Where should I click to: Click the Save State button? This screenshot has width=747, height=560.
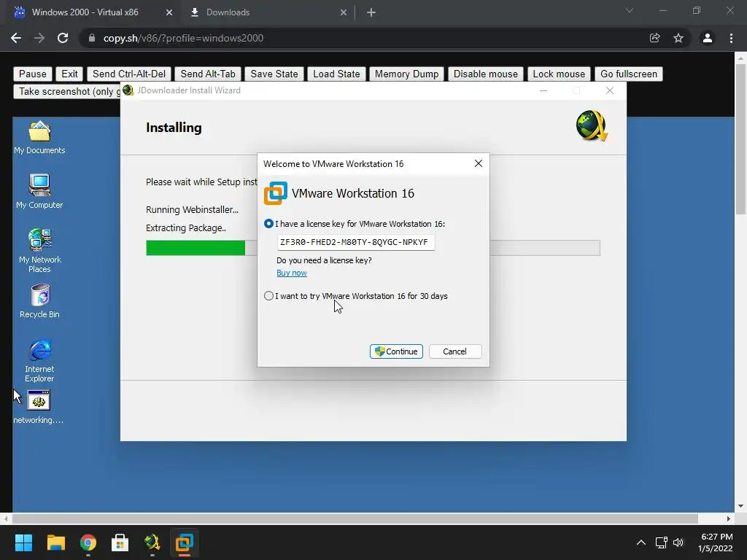pos(274,74)
